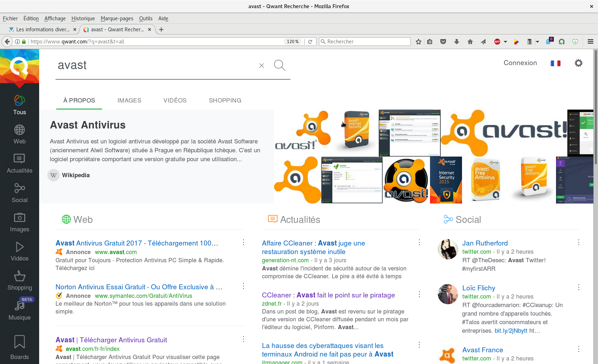
Task: Open Norton Antivirus Essai Gratuit result
Action: click(139, 287)
